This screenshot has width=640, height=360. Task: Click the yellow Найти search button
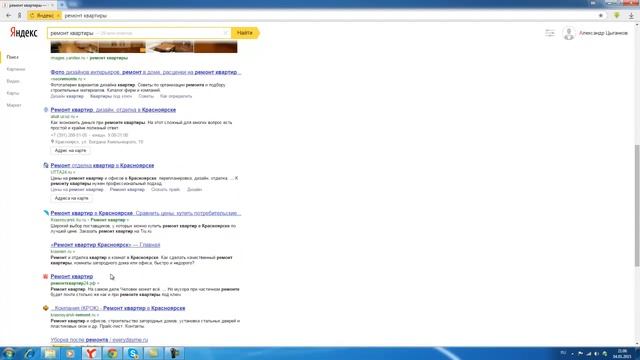tap(245, 33)
